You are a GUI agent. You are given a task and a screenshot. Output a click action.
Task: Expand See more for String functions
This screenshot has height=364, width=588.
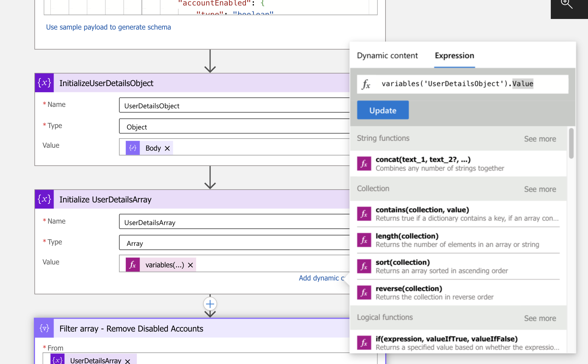[540, 139]
